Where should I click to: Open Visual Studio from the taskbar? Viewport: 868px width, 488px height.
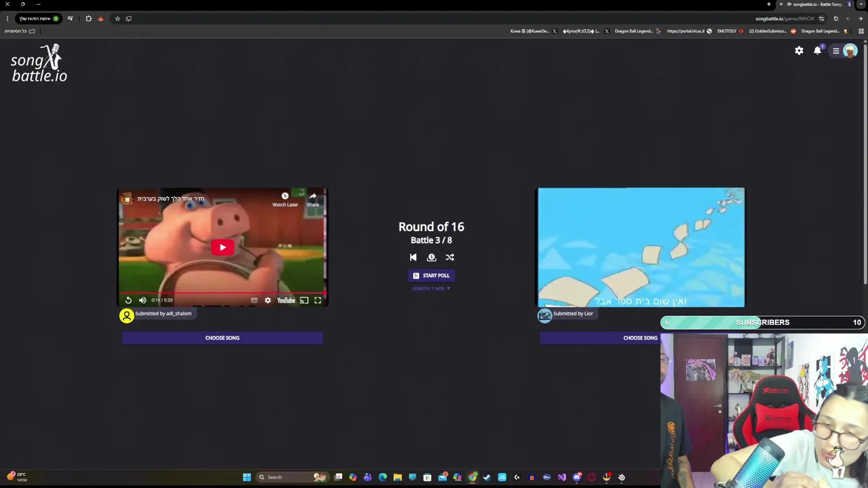pyautogui.click(x=561, y=477)
